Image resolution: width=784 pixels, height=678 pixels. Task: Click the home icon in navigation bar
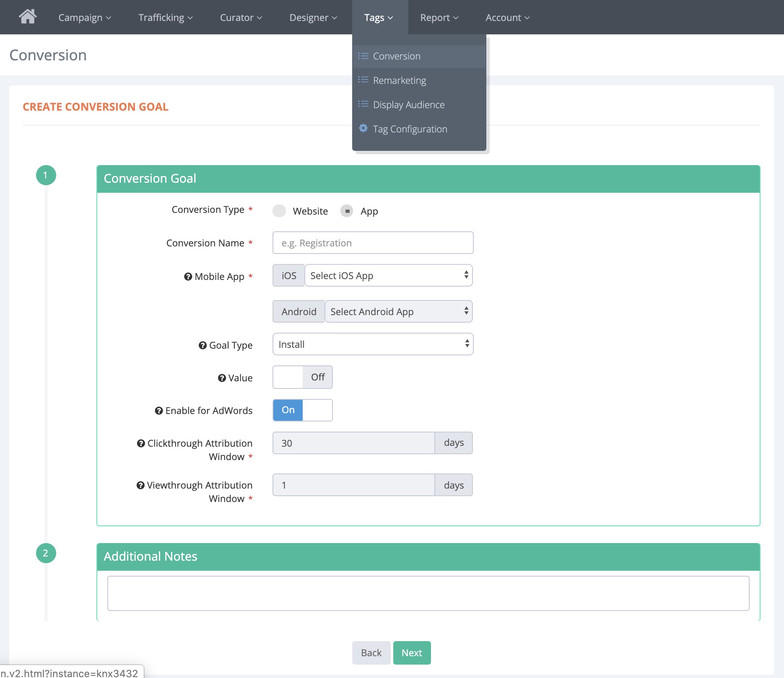click(28, 17)
